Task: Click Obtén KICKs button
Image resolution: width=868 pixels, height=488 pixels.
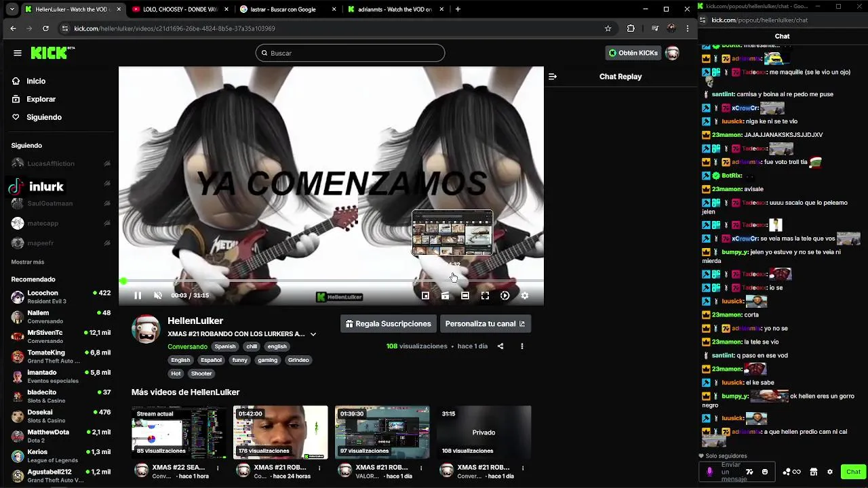Action: click(633, 53)
